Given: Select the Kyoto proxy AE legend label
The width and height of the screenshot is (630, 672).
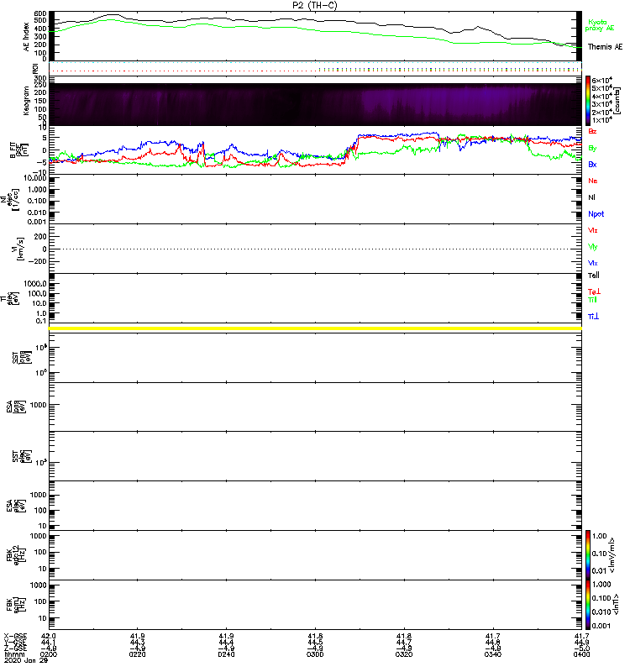Looking at the screenshot, I should point(600,25).
